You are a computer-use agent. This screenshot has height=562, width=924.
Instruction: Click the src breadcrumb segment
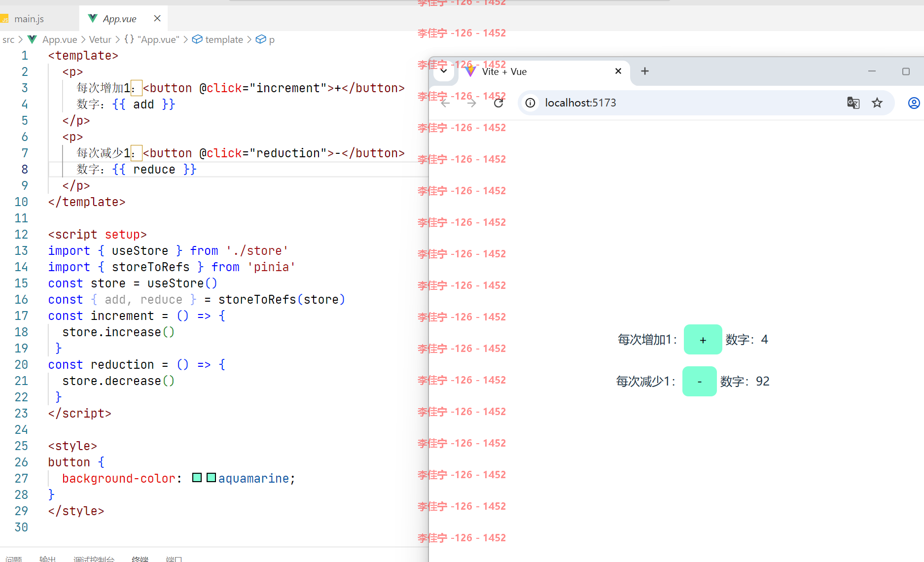coord(8,39)
